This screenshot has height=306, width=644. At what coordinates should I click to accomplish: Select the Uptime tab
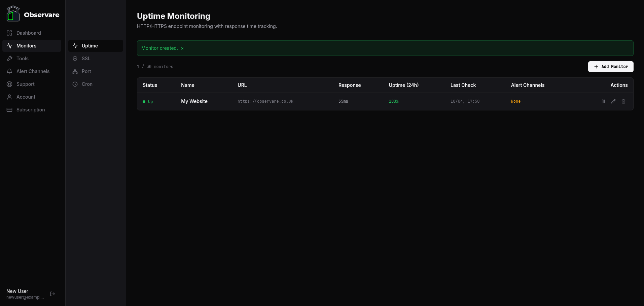[90, 45]
